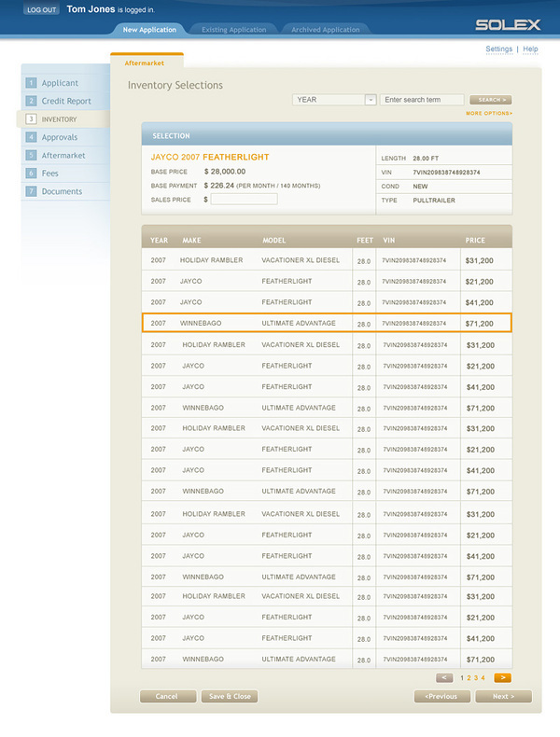The height and width of the screenshot is (737, 560).
Task: Switch to the Archived Application tab
Action: pyautogui.click(x=326, y=29)
